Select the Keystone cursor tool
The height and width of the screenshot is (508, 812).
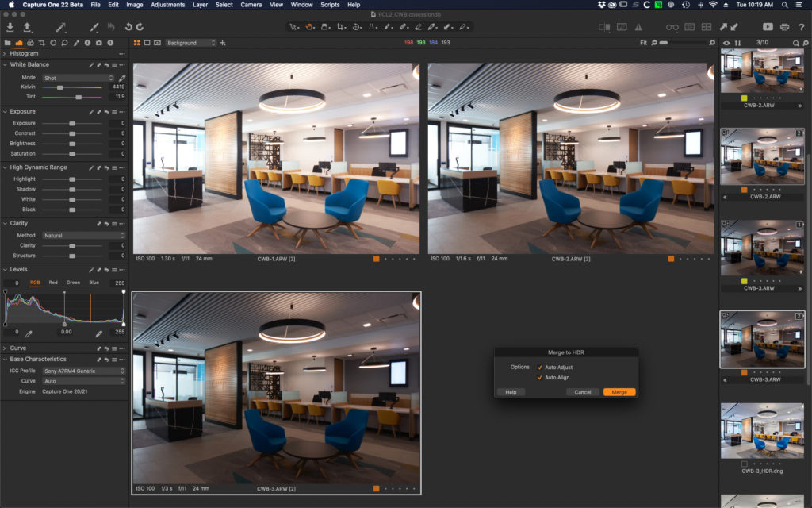pos(373,27)
